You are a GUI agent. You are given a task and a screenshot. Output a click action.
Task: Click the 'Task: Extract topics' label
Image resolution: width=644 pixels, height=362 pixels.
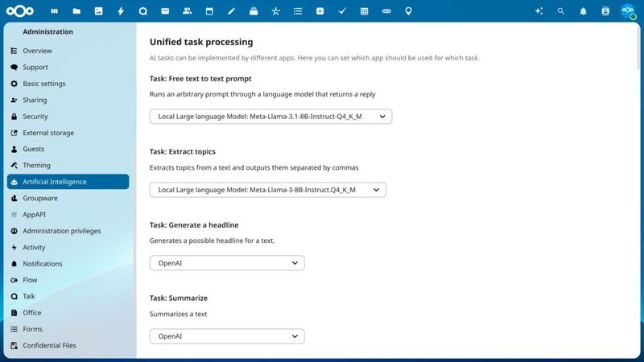pyautogui.click(x=183, y=152)
